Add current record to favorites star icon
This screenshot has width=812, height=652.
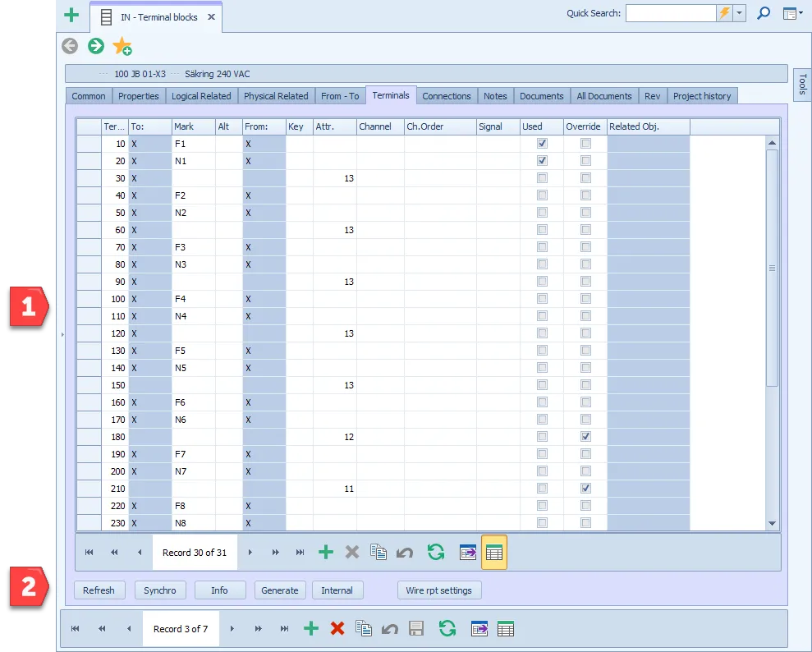(122, 46)
